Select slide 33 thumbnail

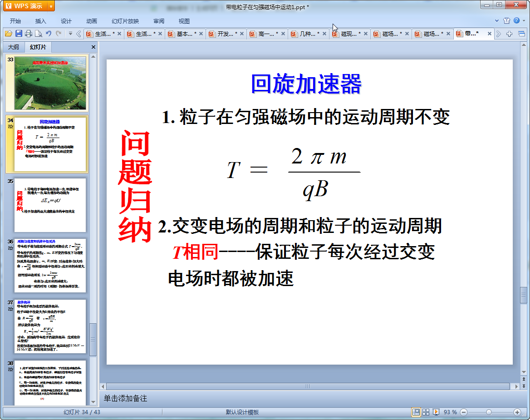[x=50, y=83]
